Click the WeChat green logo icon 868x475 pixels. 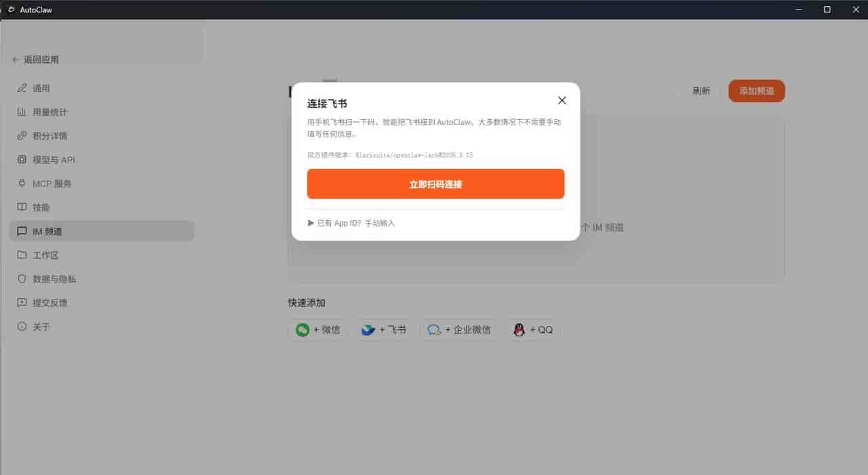302,330
